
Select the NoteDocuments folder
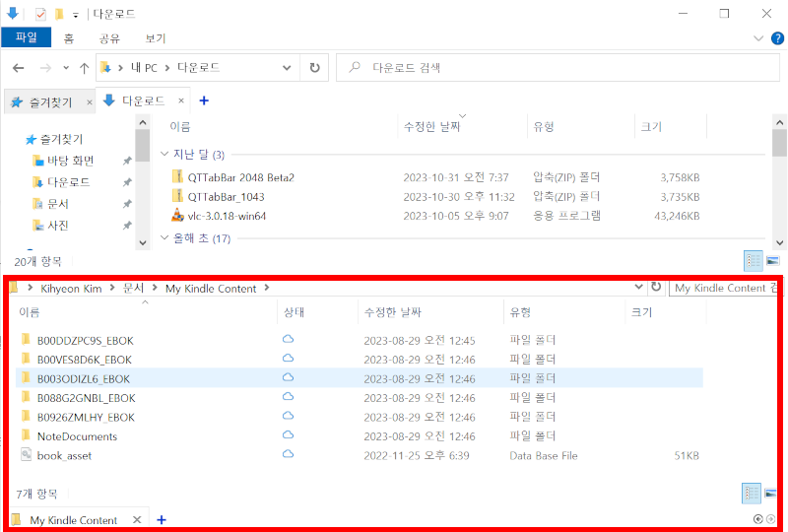point(77,436)
